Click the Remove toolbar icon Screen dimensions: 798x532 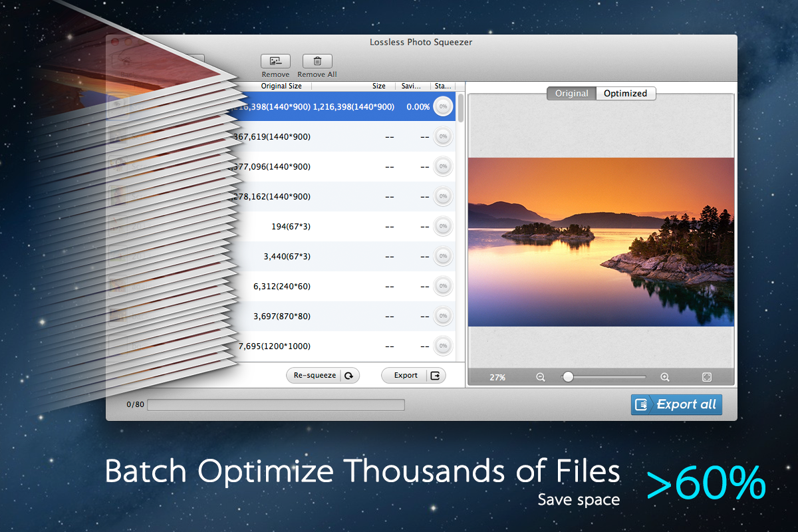click(275, 61)
